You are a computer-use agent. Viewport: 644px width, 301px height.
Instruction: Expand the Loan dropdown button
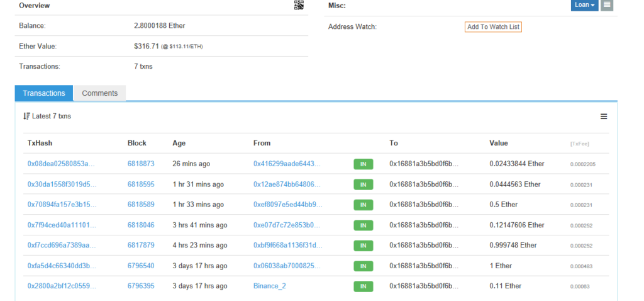[584, 5]
